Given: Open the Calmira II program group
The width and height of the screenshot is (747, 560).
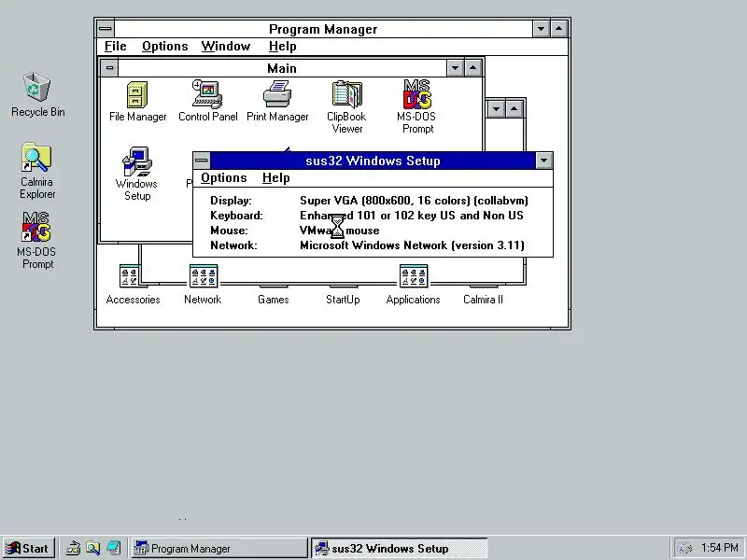Looking at the screenshot, I should coord(483,299).
